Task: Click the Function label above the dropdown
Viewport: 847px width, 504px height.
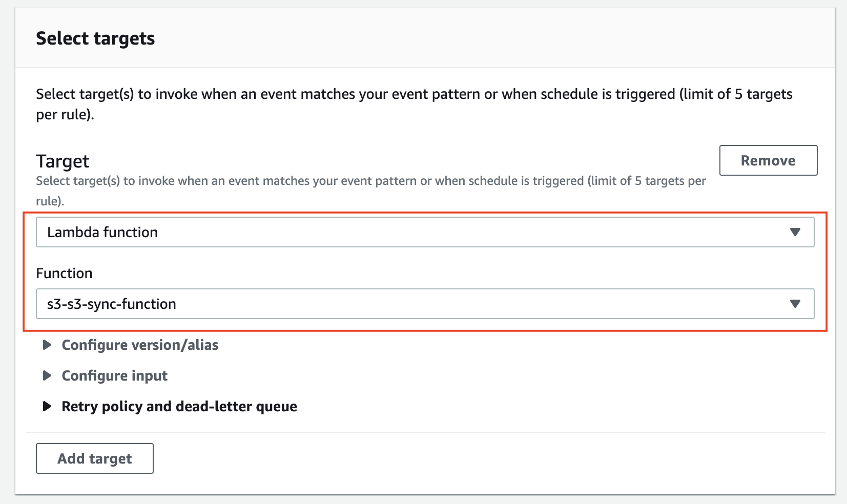Action: [64, 273]
